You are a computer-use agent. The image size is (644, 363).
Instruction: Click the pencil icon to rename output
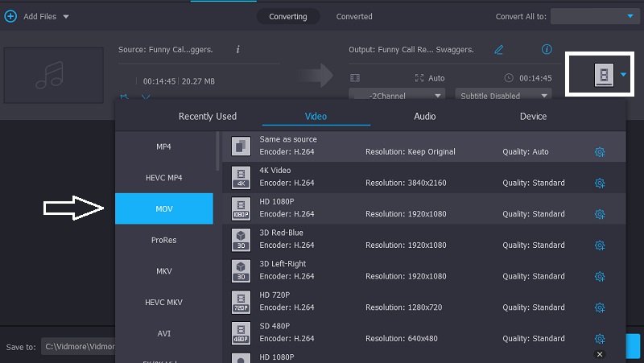499,50
